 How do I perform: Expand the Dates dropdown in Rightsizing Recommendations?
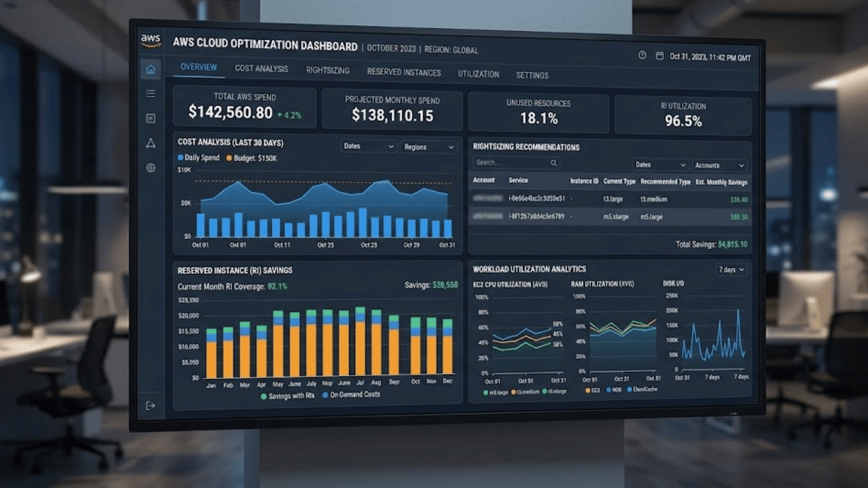pos(660,165)
